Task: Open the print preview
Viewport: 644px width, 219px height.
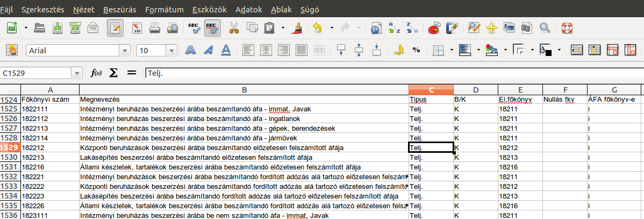Action: [x=172, y=28]
